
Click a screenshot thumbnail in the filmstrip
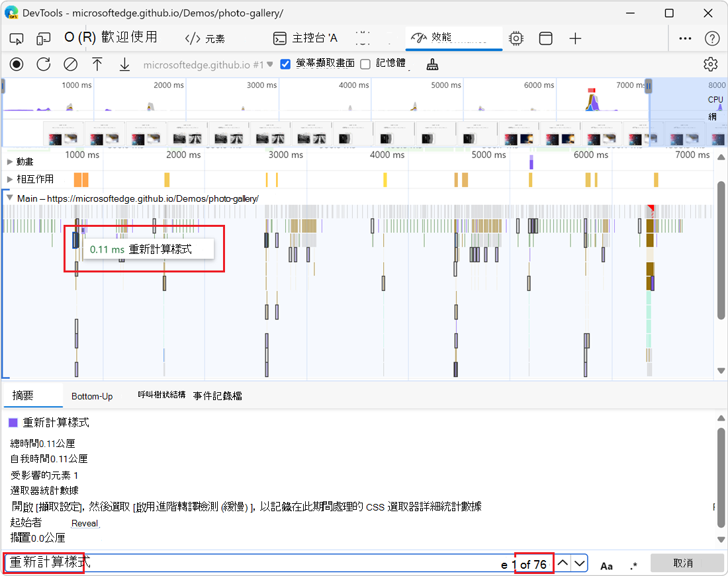click(63, 134)
